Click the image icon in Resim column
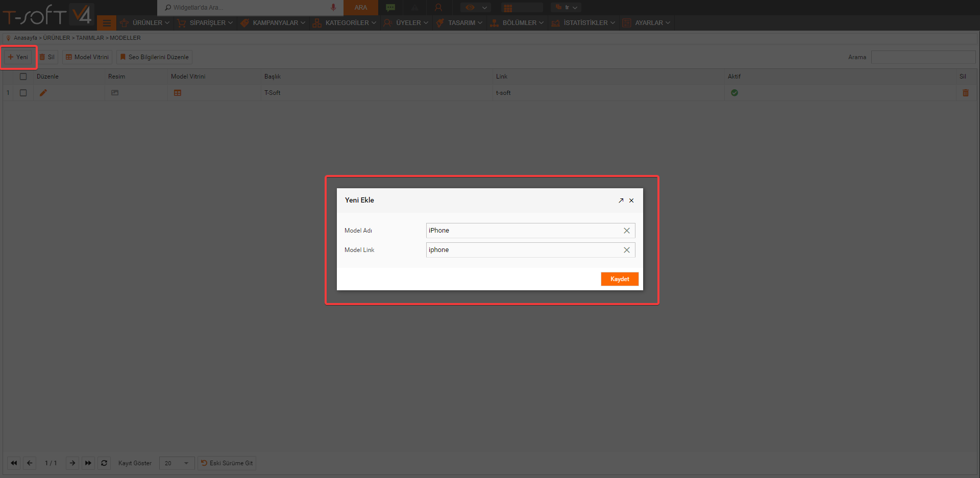 [x=115, y=93]
